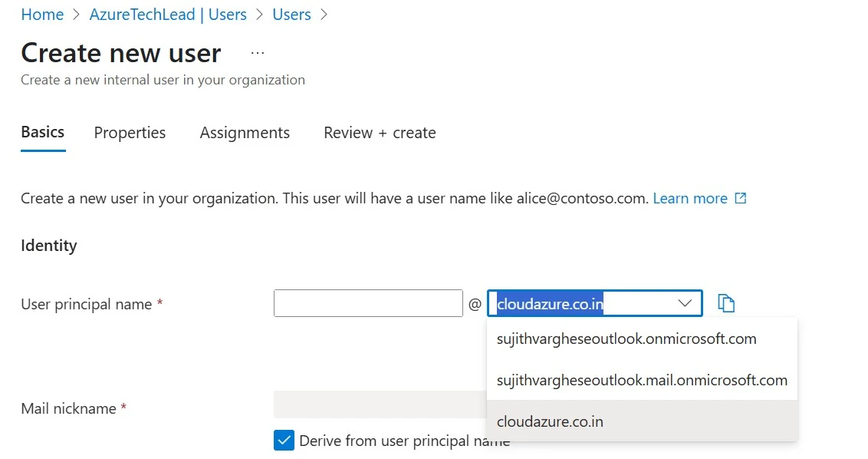Collapse the domain dropdown chevron
Image resolution: width=868 pixels, height=459 pixels.
coord(685,304)
